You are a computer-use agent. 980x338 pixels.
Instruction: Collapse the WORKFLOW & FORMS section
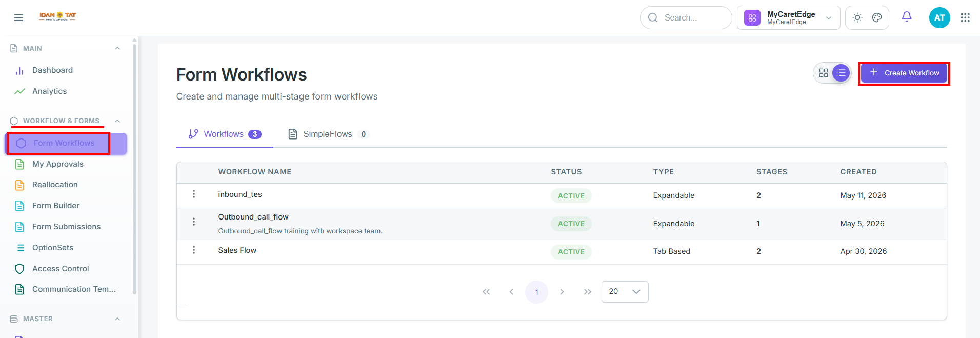point(117,121)
